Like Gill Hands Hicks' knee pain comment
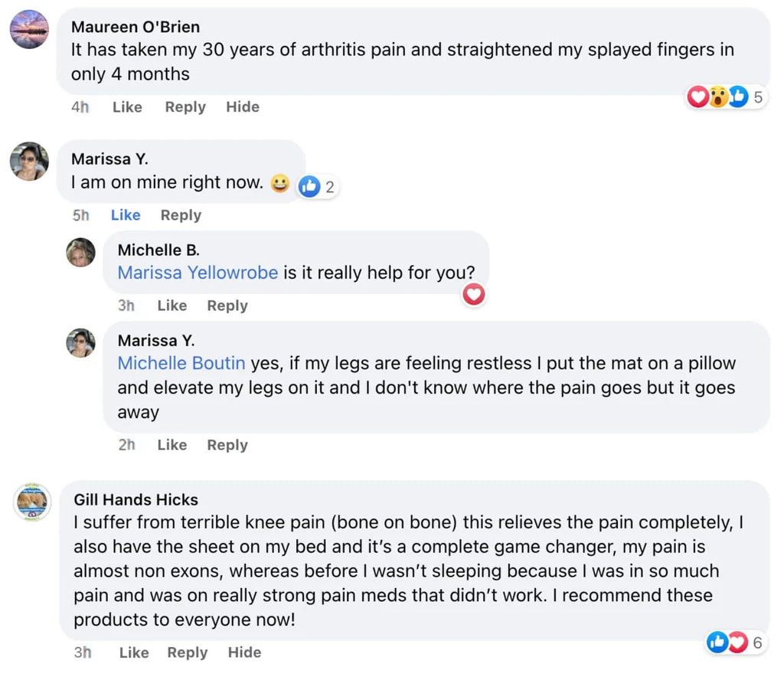The height and width of the screenshot is (680, 784). coord(134,652)
